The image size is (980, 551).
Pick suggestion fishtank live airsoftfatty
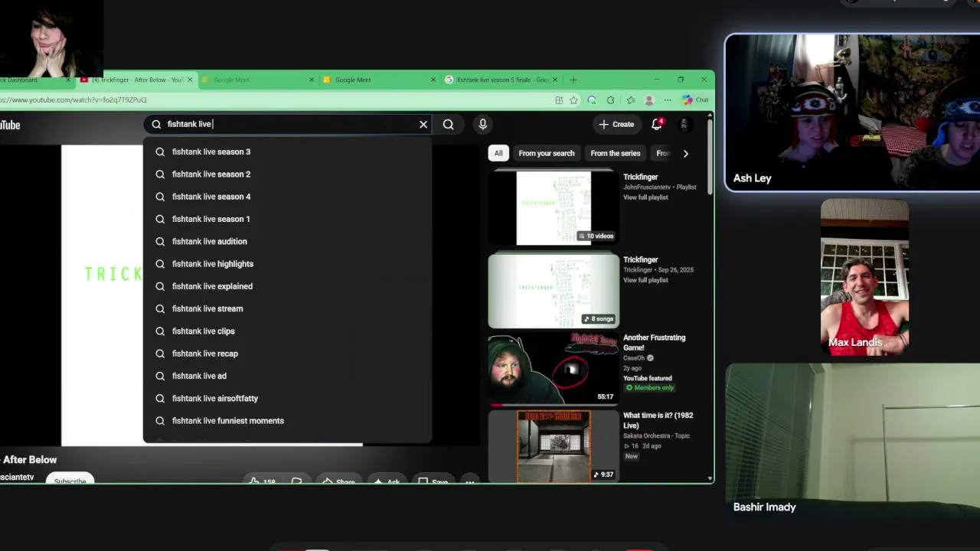pos(287,399)
